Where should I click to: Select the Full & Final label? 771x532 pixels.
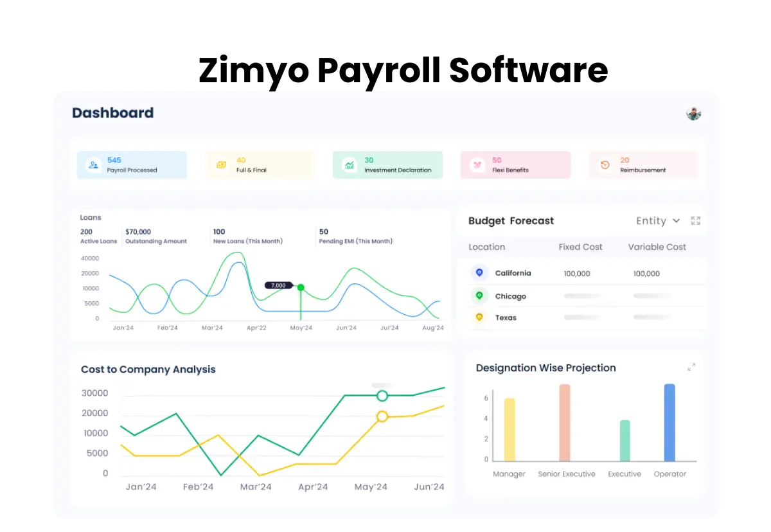click(x=251, y=170)
